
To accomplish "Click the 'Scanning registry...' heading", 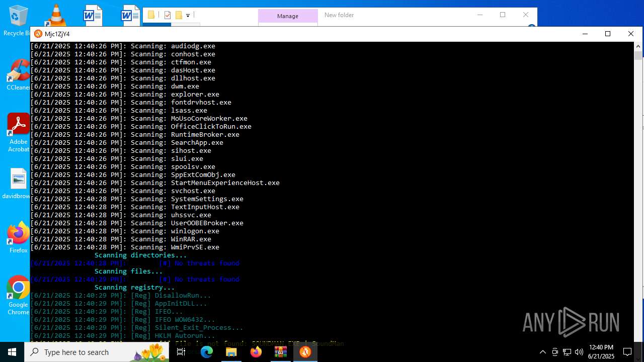I will pos(134,287).
